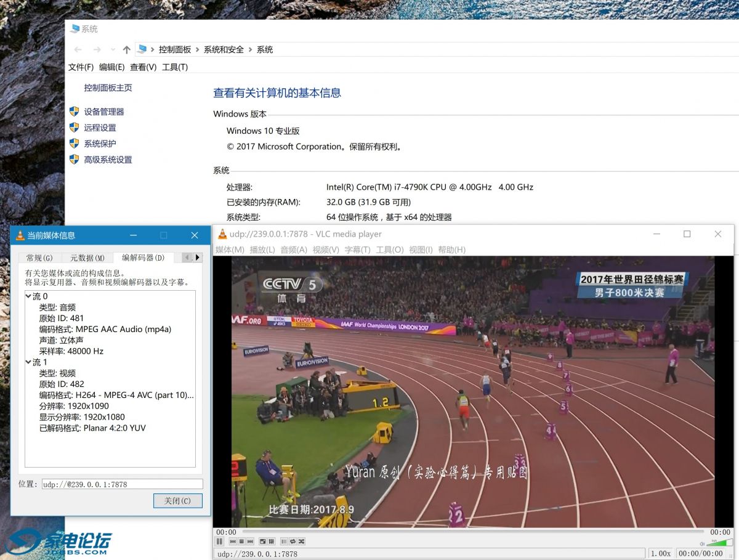739x560 pixels.
Task: Select the row 声道: 立体声
Action: click(x=62, y=341)
